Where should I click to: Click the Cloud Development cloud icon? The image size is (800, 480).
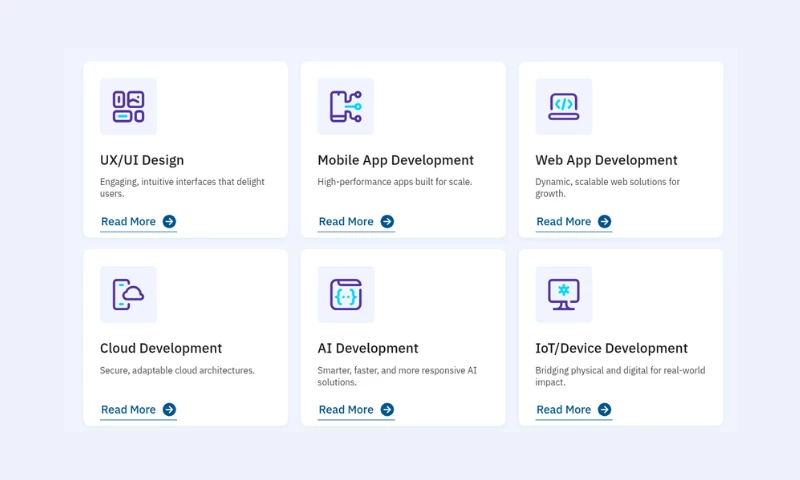[128, 294]
